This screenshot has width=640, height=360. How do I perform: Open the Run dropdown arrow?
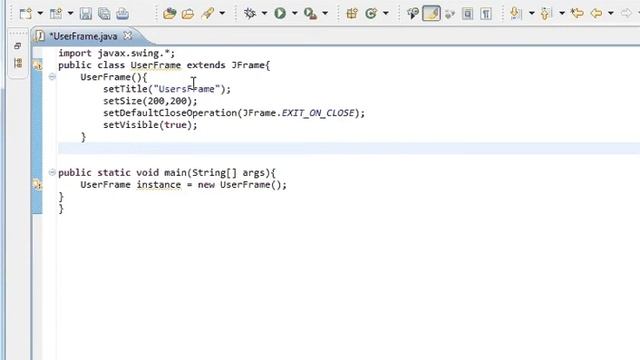[x=294, y=13]
